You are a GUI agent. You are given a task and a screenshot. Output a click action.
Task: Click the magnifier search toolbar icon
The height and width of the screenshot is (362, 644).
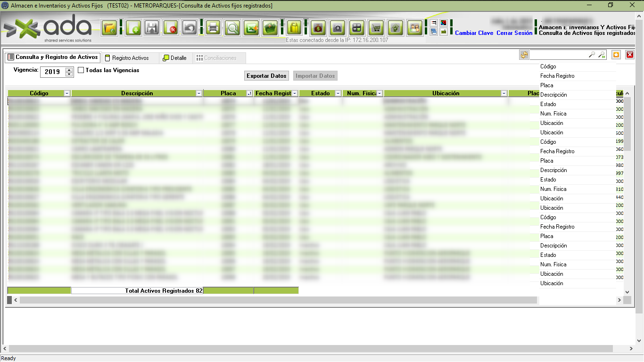232,28
